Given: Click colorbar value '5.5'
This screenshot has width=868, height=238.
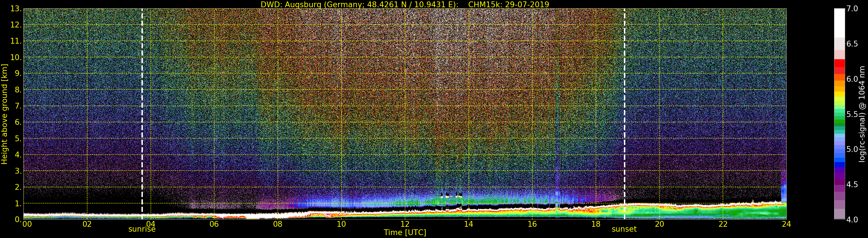Looking at the screenshot, I should click(x=852, y=114).
